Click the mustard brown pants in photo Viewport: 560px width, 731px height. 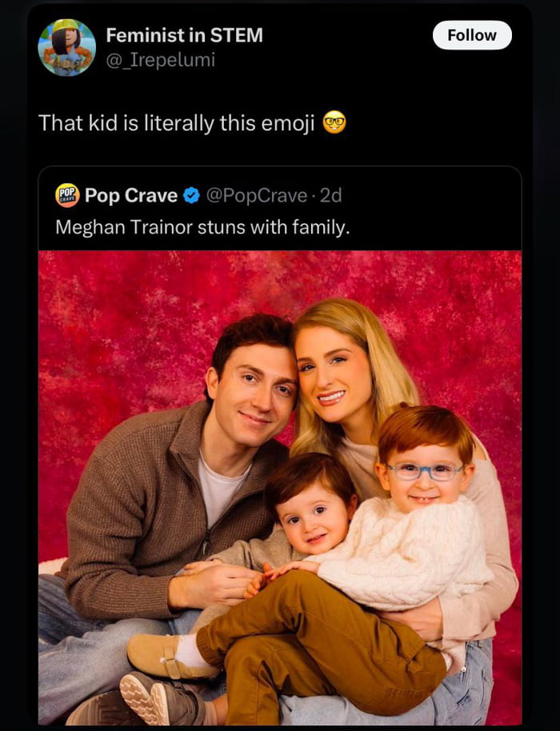tap(320, 640)
